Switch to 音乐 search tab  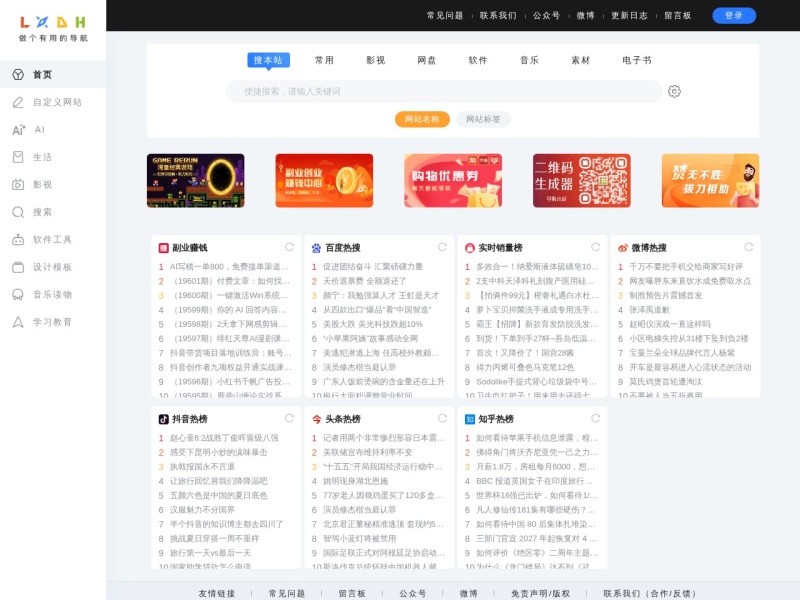(530, 60)
